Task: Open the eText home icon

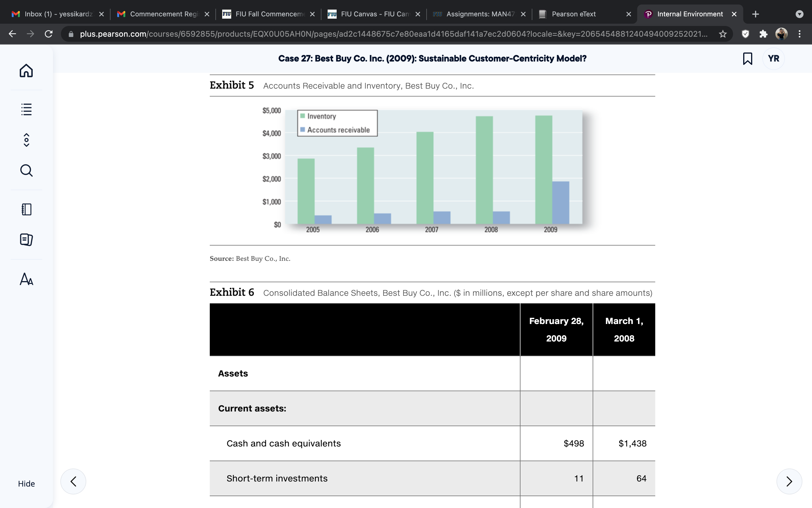Action: [26, 71]
